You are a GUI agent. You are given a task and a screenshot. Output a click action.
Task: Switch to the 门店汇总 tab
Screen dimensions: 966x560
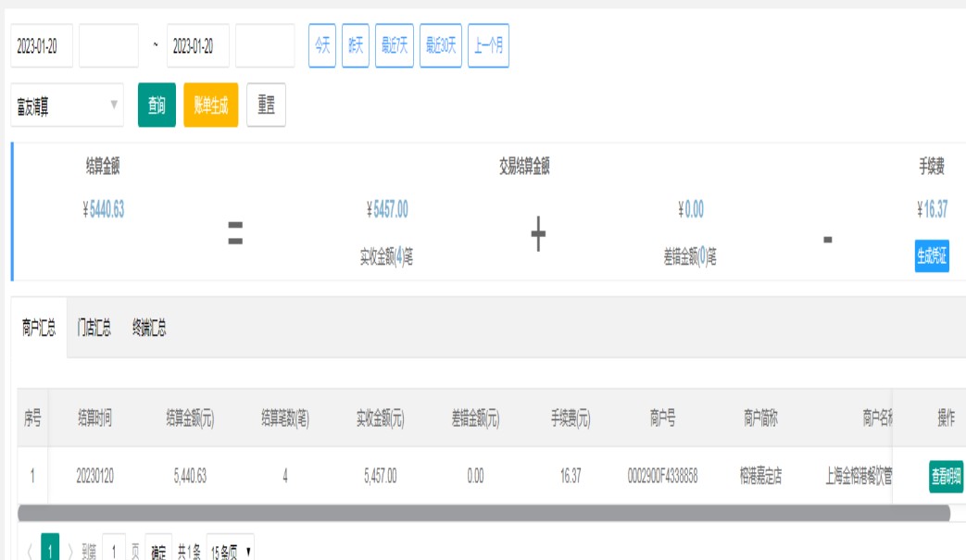click(x=94, y=328)
